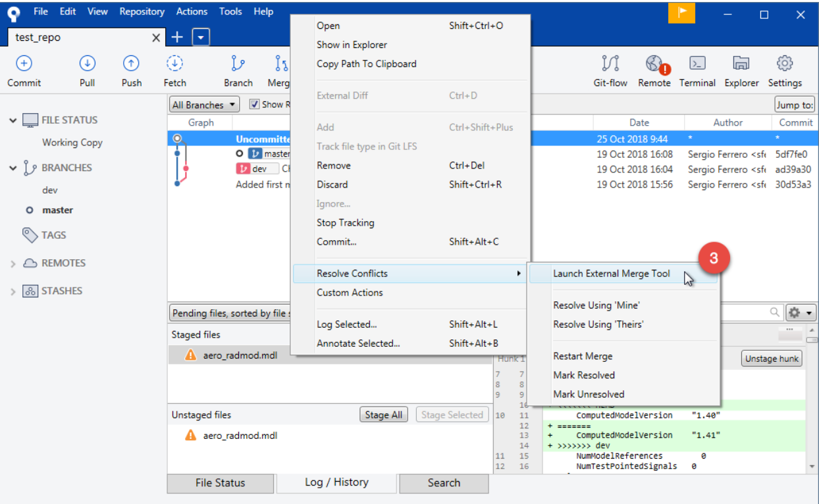Choose Log Selected... entry

pos(409,324)
